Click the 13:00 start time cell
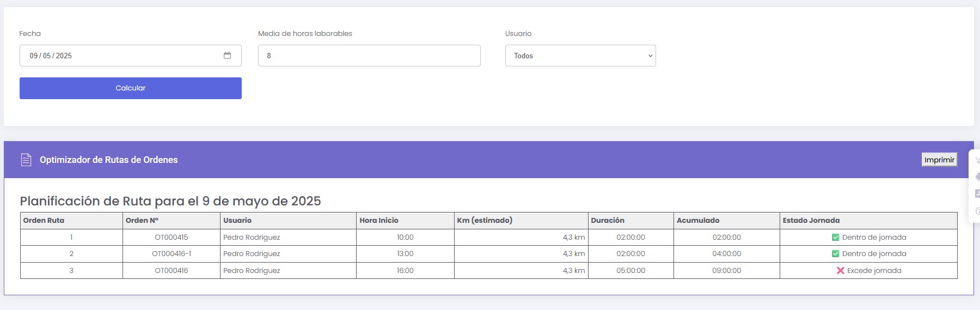980x310 pixels. click(406, 254)
